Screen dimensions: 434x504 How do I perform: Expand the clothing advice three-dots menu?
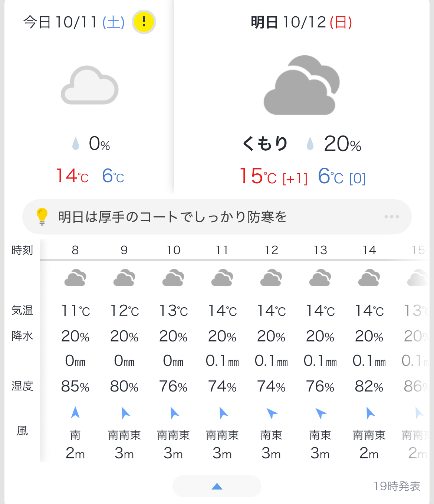coord(391,216)
